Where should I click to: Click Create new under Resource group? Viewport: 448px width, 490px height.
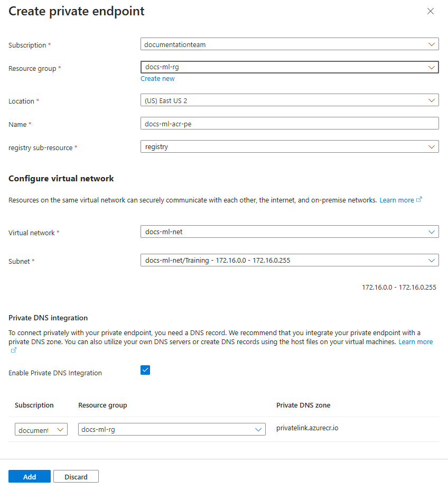coord(157,78)
